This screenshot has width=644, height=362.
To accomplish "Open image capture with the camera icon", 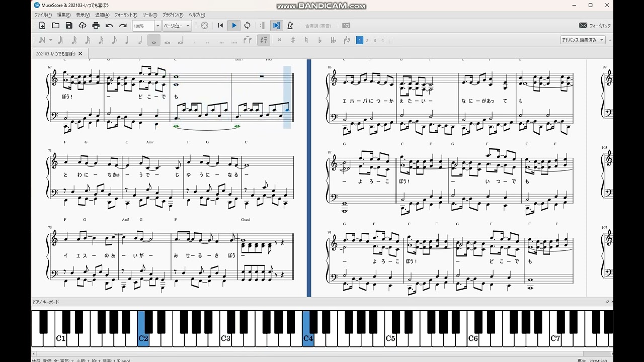I will (346, 26).
